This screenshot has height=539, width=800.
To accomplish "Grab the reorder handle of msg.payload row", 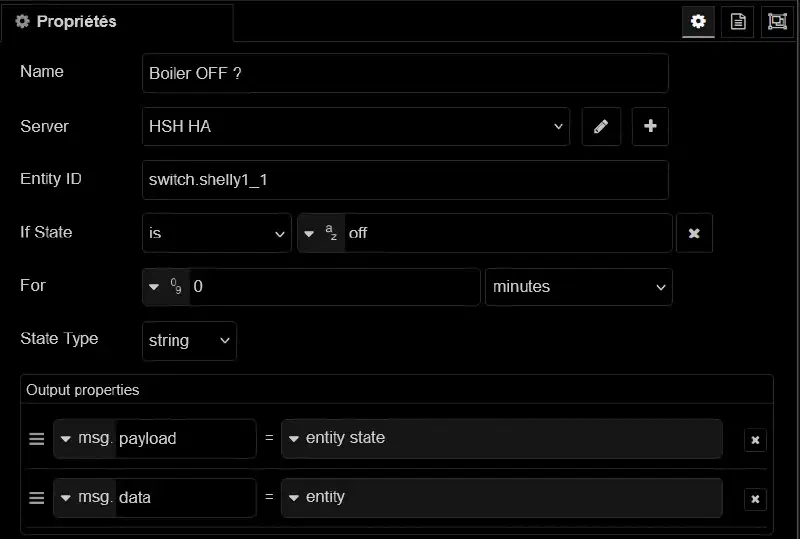I will pos(36,439).
